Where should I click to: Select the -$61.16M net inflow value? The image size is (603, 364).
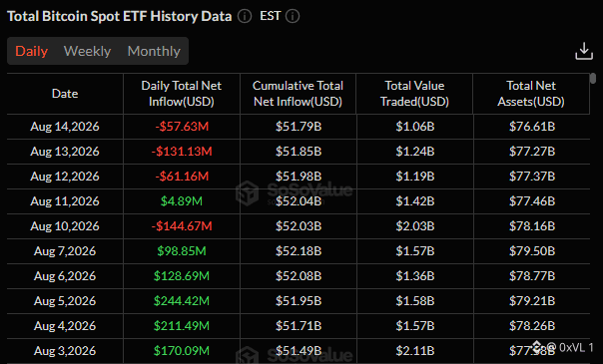click(182, 177)
